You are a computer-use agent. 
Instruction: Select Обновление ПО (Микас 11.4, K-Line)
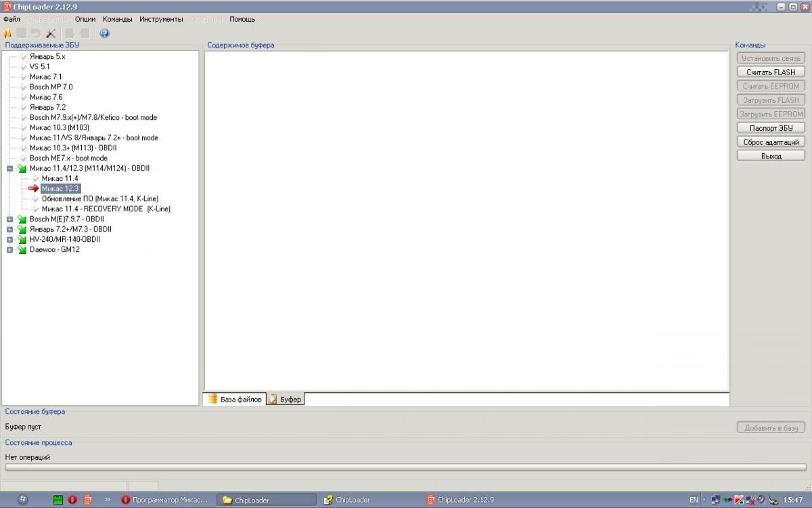tap(100, 198)
